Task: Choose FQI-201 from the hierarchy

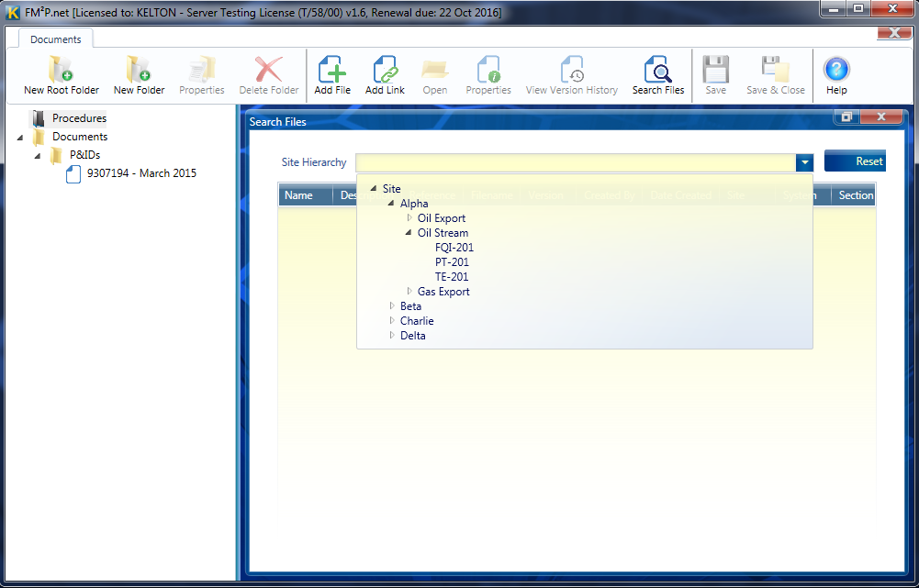Action: (454, 247)
